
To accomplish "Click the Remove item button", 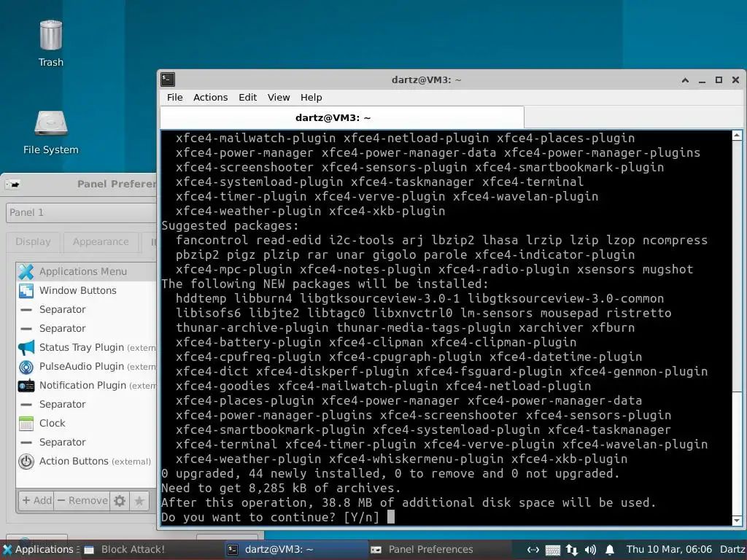I will (82, 500).
